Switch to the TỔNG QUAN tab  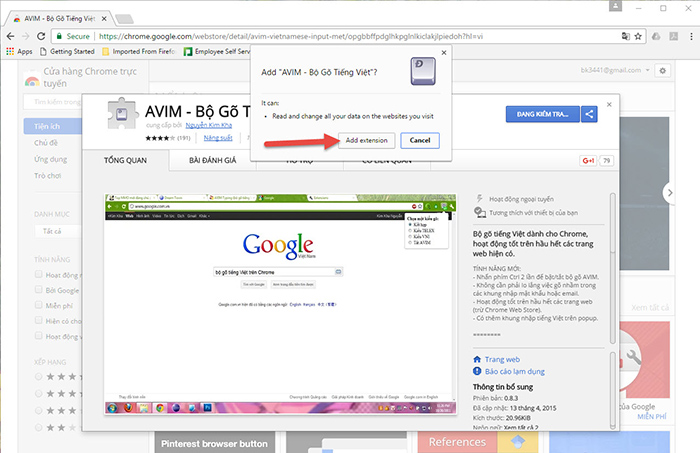point(125,160)
